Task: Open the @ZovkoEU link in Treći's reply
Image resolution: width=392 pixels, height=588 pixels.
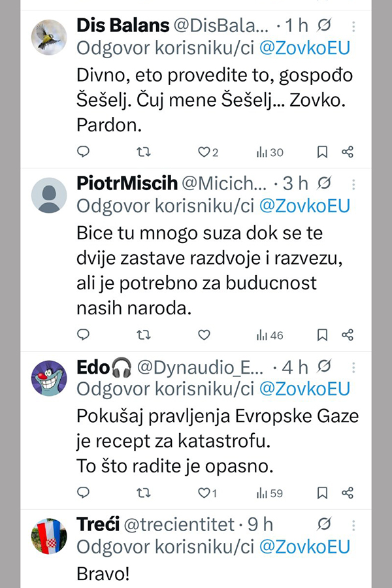Action: 304,547
